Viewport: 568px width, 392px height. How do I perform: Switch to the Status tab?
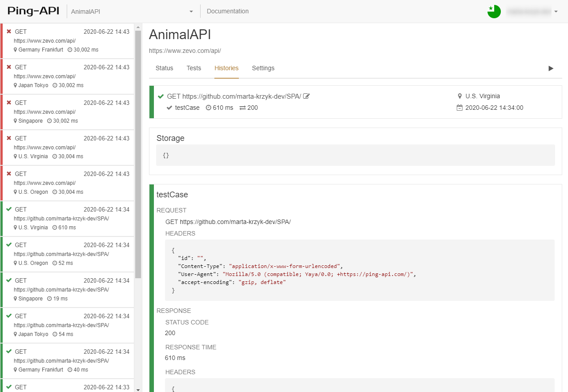[x=164, y=68]
